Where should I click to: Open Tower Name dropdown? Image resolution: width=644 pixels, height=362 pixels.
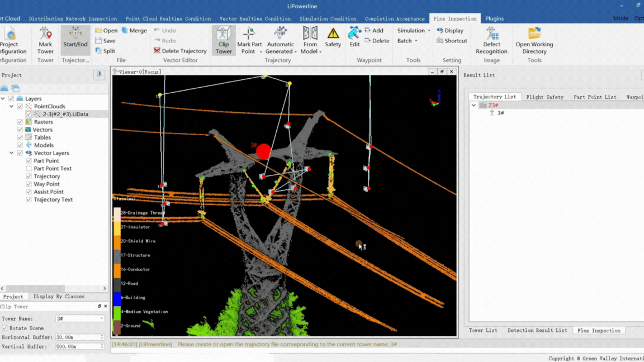tap(101, 319)
